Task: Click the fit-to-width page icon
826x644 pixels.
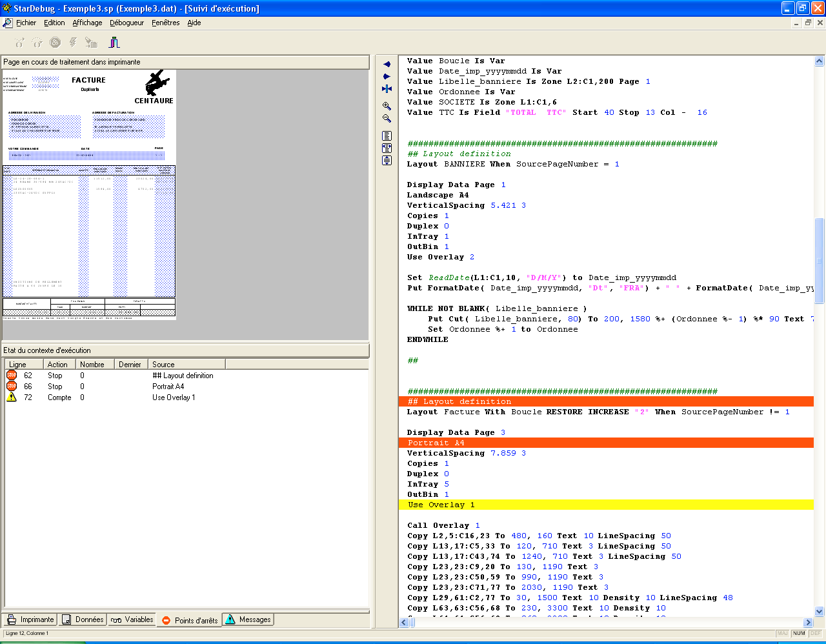Action: (387, 148)
